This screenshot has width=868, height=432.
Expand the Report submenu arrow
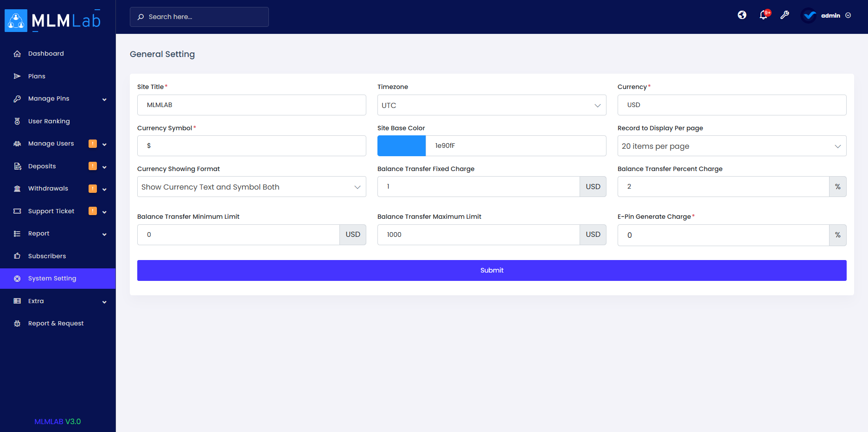coord(104,235)
